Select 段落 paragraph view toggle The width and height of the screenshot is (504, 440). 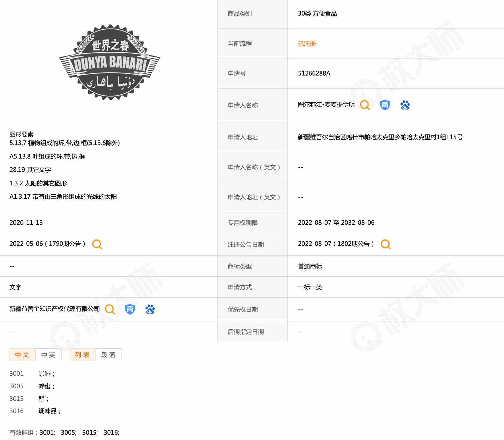point(109,355)
